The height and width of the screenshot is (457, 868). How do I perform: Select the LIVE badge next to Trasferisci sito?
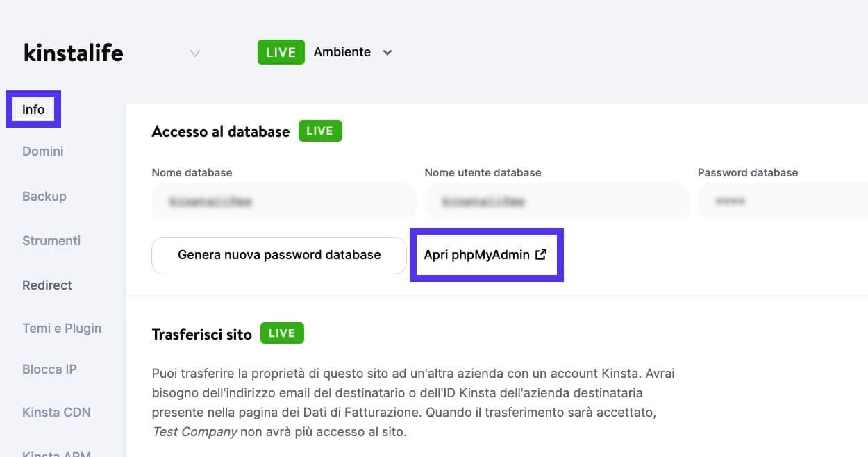coord(282,333)
